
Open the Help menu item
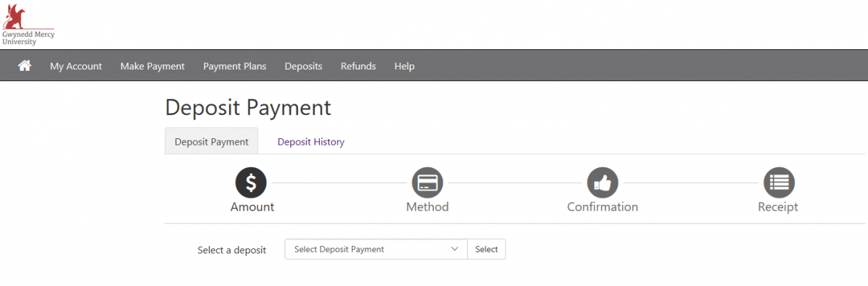point(404,66)
